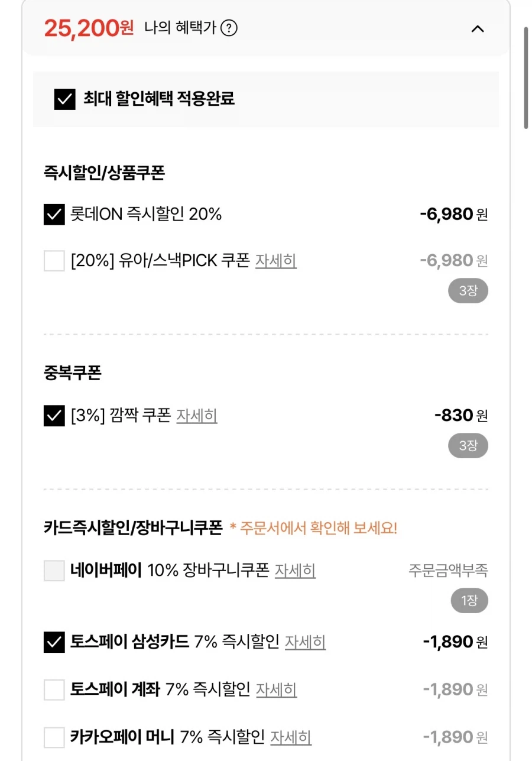Screen dimensions: 532x761
Task: Open 자세히 link for 유아/스낵PICK 쿠폰
Action: [x=275, y=261]
